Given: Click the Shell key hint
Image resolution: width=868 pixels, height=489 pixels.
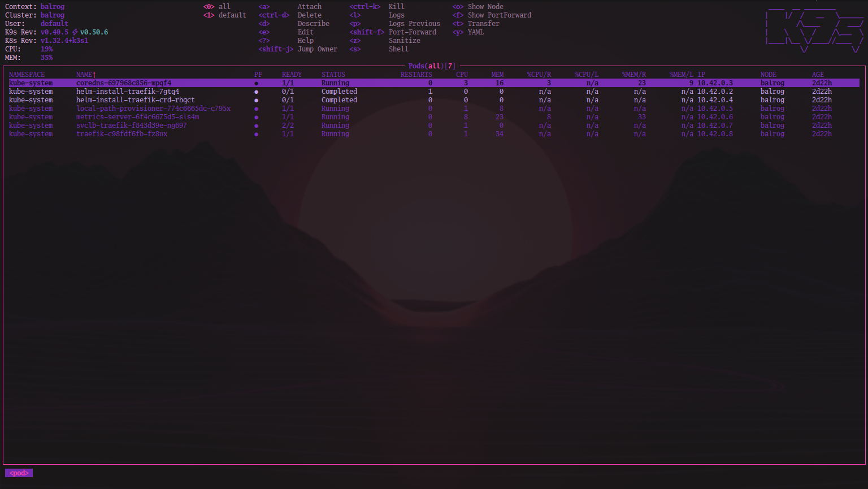Looking at the screenshot, I should point(379,49).
